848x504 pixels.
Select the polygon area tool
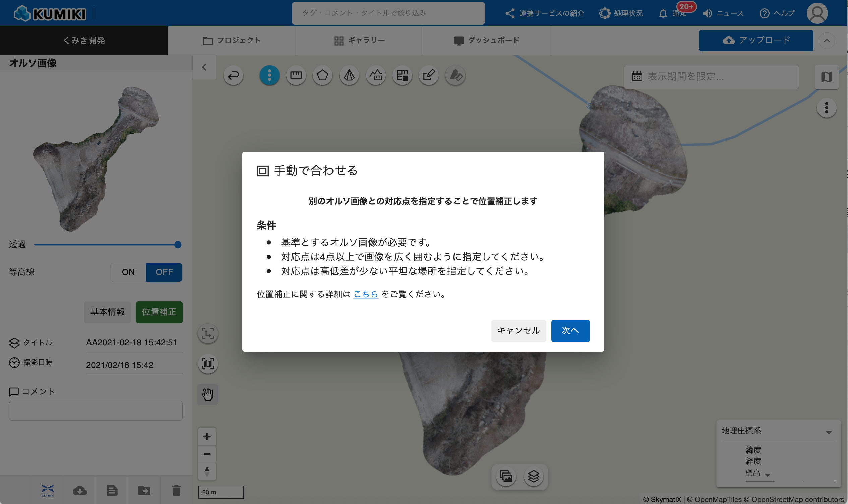[x=322, y=75]
